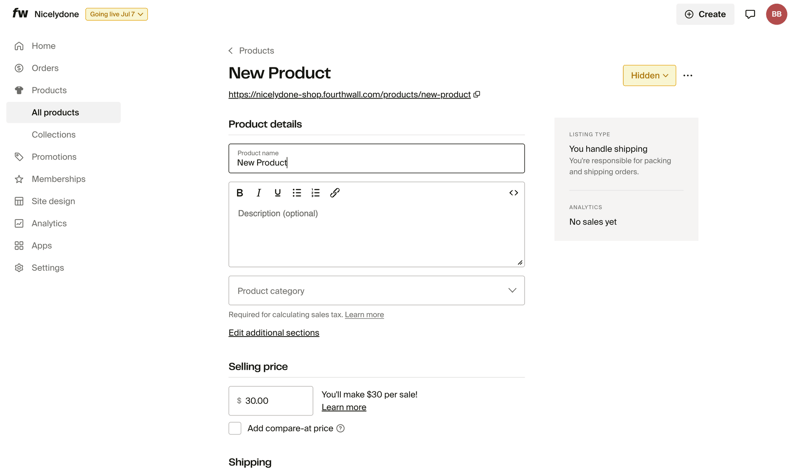The height and width of the screenshot is (470, 800).
Task: Click Edit additional sections link
Action: tap(274, 333)
